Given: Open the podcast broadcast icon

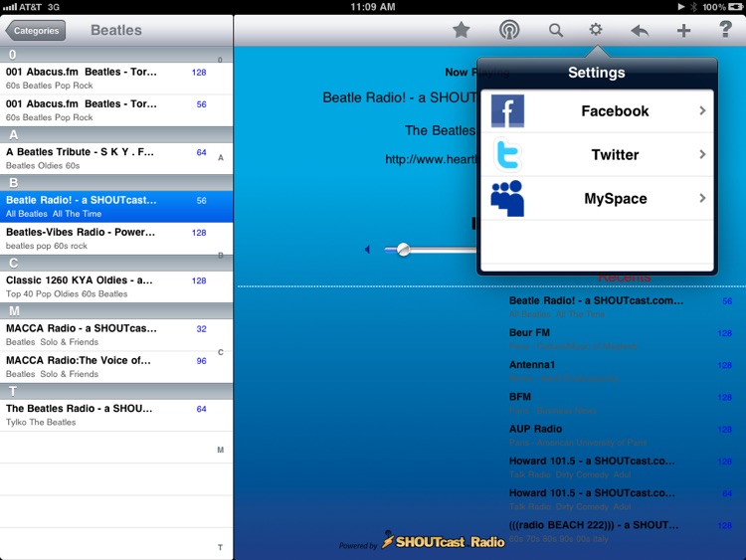Looking at the screenshot, I should click(x=509, y=30).
